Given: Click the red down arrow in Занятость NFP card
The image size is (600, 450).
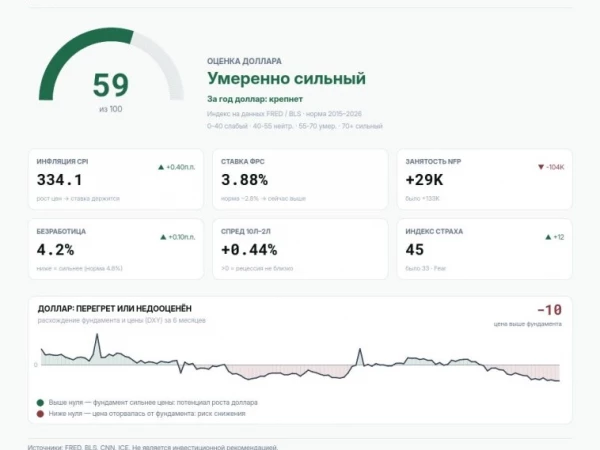Looking at the screenshot, I should click(x=541, y=167).
